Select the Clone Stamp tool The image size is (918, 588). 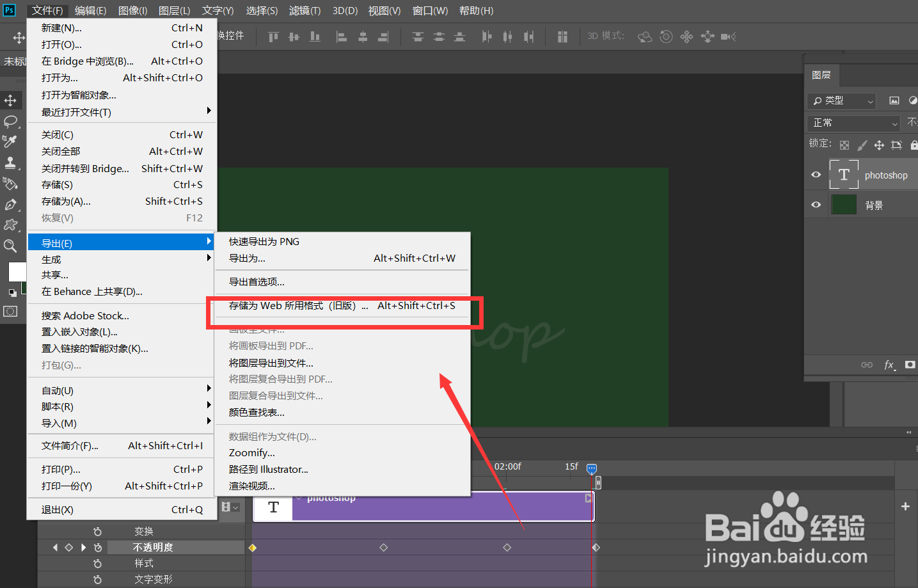11,163
